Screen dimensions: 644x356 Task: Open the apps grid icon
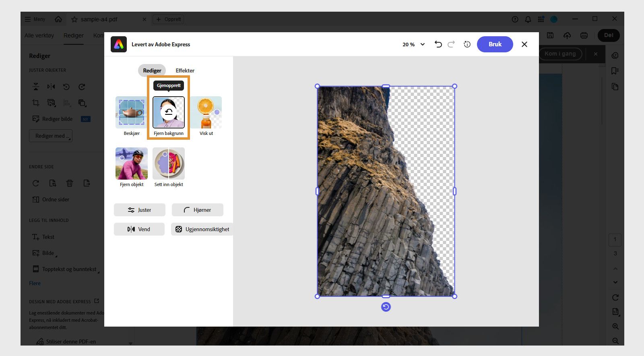(x=541, y=19)
